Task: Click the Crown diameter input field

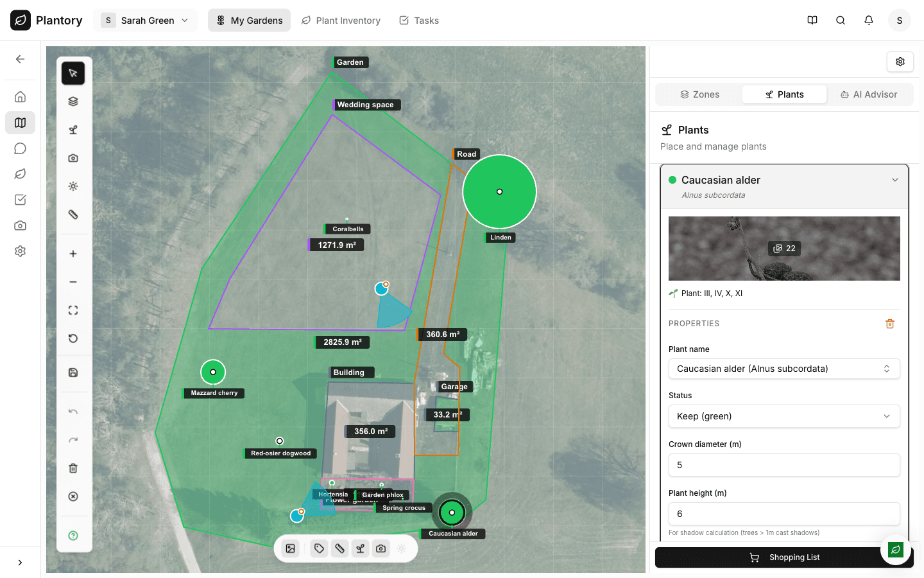Action: (783, 465)
